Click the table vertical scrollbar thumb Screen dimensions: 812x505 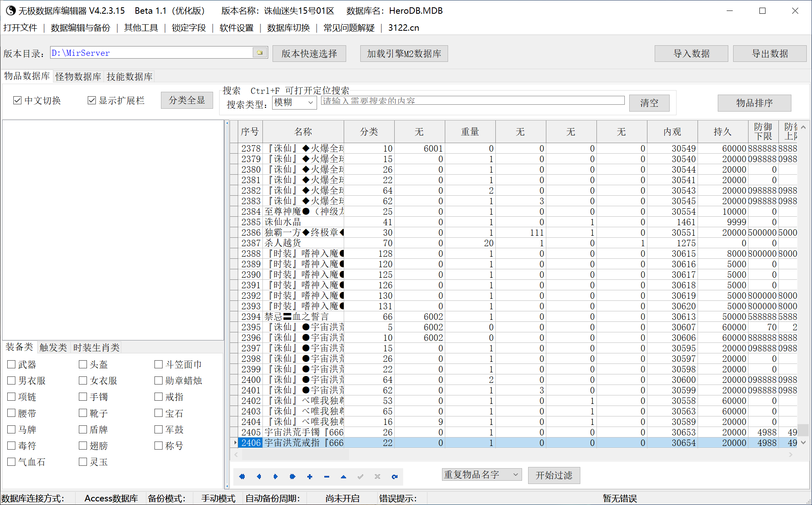[x=803, y=429]
